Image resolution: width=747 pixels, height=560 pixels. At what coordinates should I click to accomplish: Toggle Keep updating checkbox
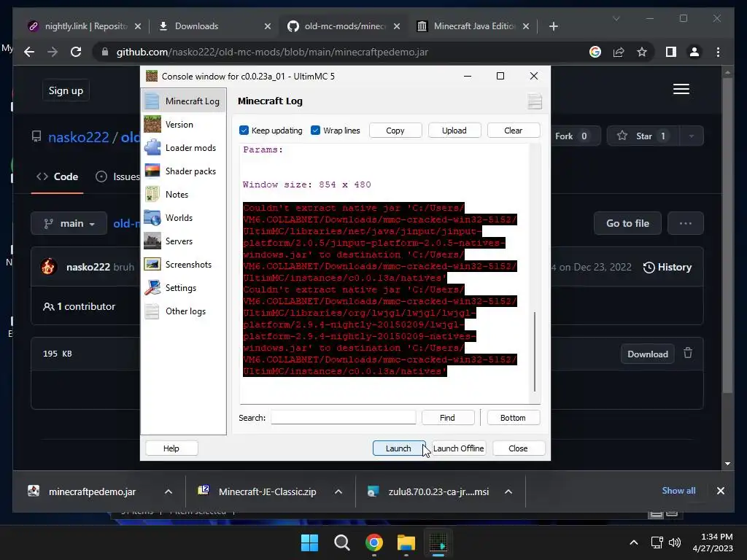click(244, 131)
